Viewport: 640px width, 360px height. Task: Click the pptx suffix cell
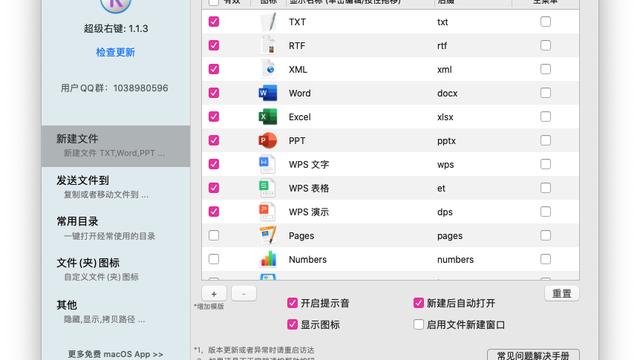coord(447,141)
